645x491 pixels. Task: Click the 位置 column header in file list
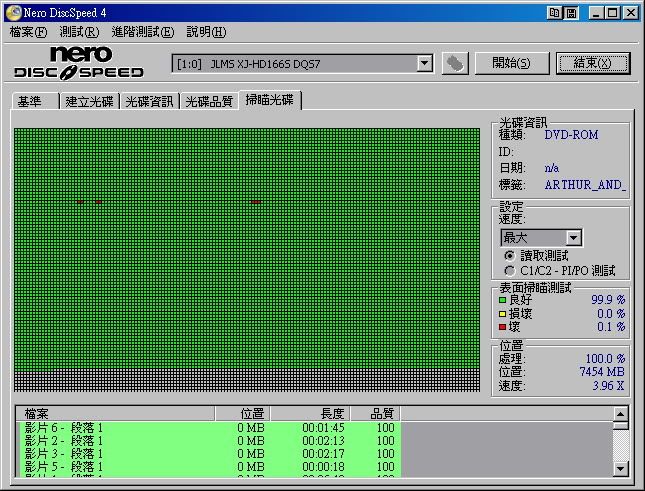243,413
